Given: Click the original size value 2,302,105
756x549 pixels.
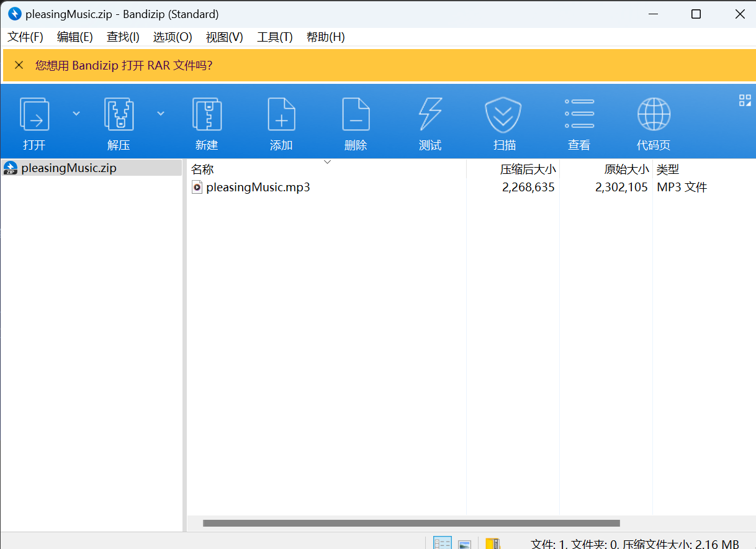Looking at the screenshot, I should click(x=621, y=187).
